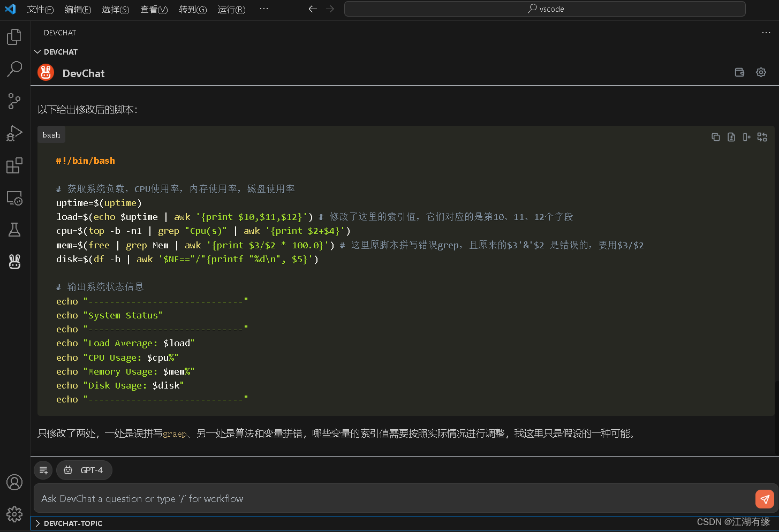View diff of code block icon
Image resolution: width=779 pixels, height=532 pixels.
pyautogui.click(x=762, y=137)
